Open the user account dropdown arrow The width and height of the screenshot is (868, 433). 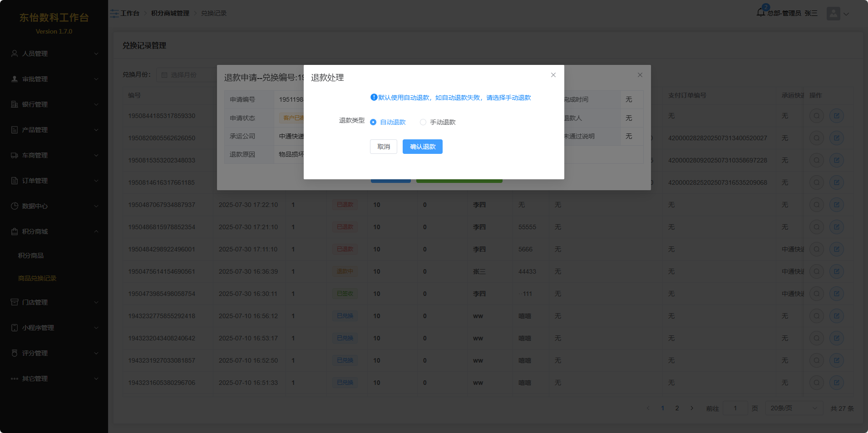846,14
